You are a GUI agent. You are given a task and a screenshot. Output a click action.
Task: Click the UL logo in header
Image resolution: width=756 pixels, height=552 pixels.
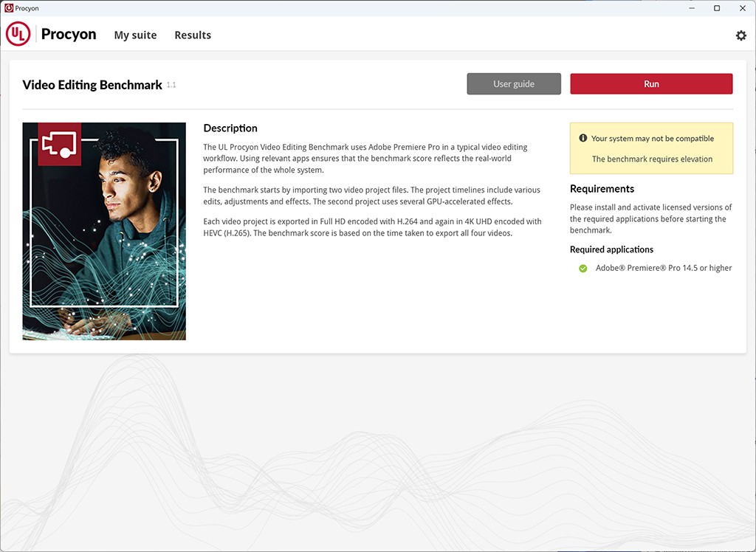tap(18, 34)
